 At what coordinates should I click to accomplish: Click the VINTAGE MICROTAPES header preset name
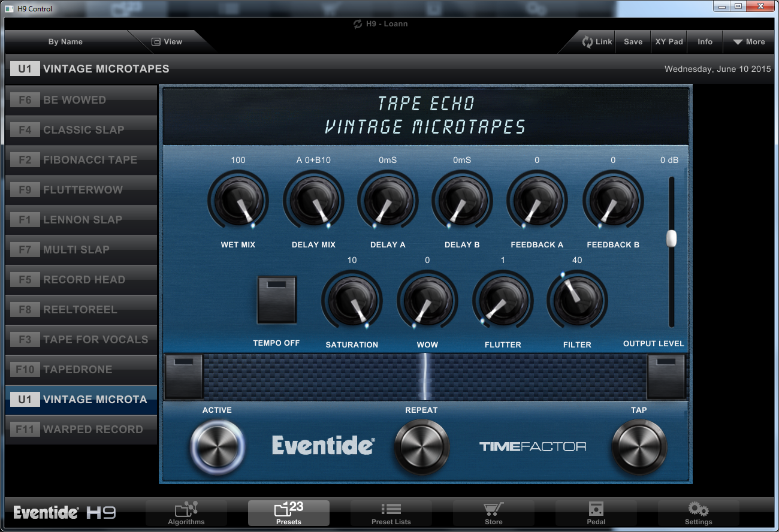(x=106, y=69)
